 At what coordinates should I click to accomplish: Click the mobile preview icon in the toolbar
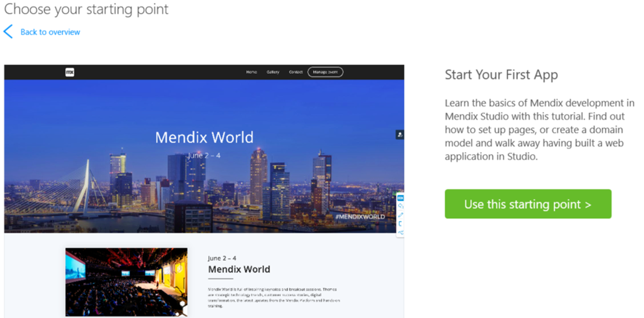click(x=400, y=224)
